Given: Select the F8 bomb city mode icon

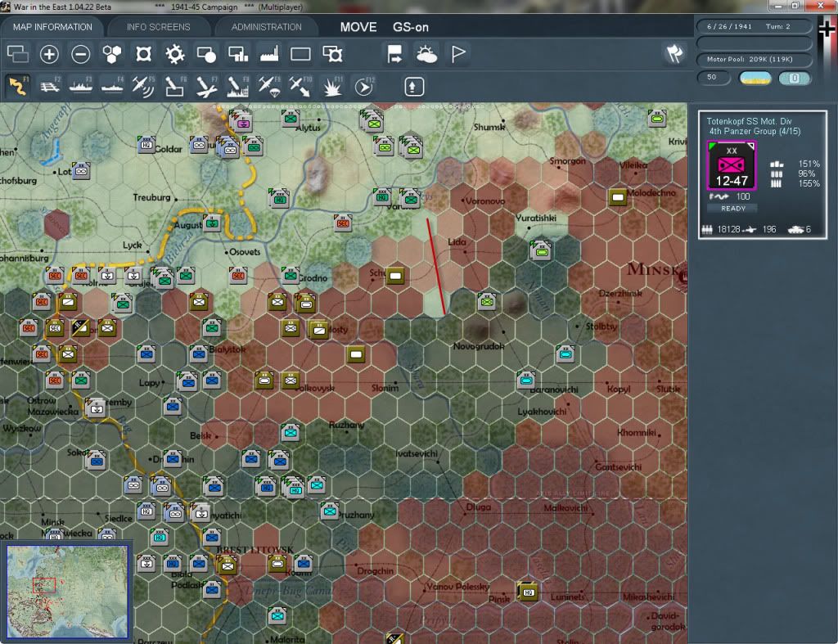Looking at the screenshot, I should tap(238, 86).
